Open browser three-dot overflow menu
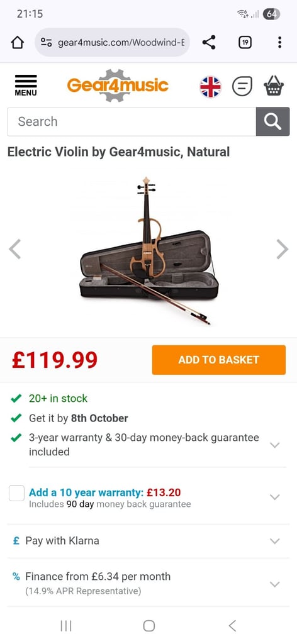The height and width of the screenshot is (644, 297). click(279, 42)
